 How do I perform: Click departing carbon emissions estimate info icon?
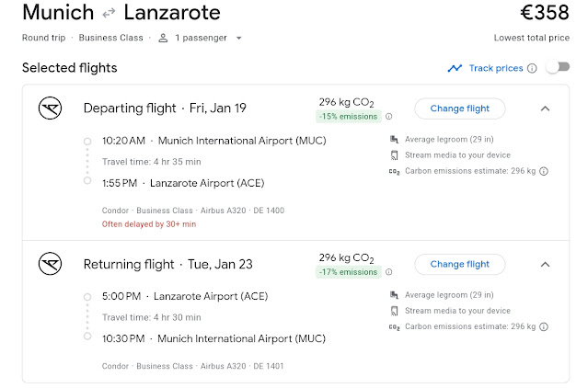coord(544,171)
